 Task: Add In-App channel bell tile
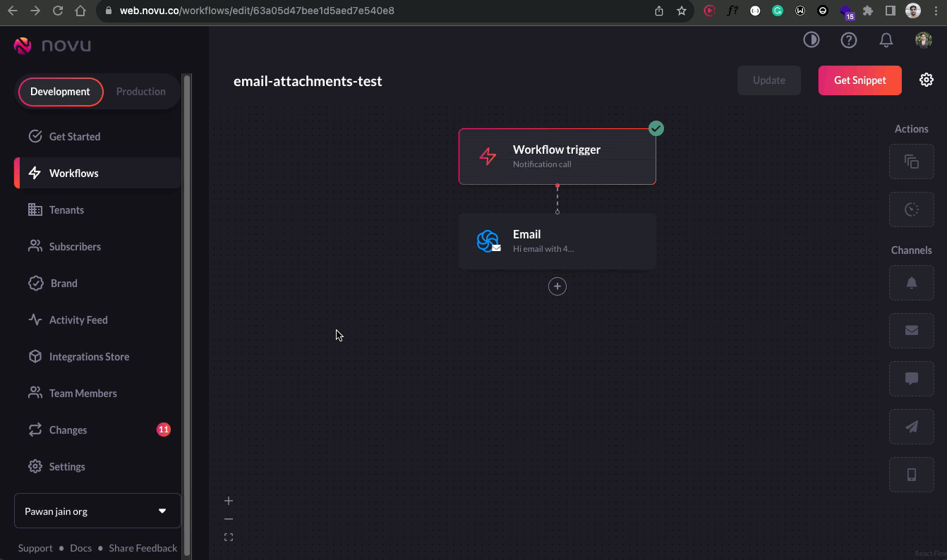tap(912, 283)
